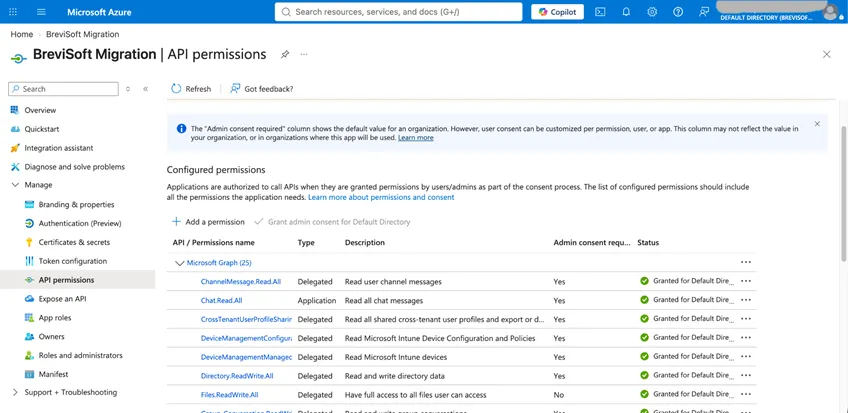Image resolution: width=848 pixels, height=413 pixels.
Task: Focus the sidebar Search field
Action: (63, 89)
